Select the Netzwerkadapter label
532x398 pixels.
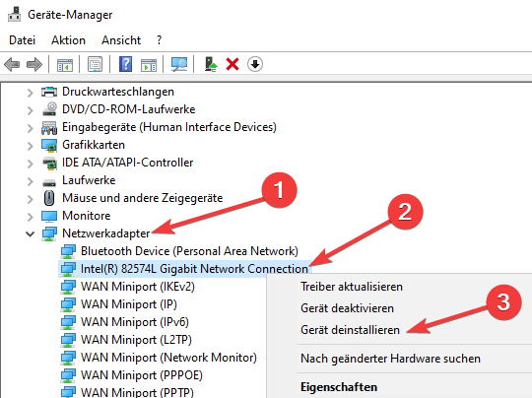(105, 233)
